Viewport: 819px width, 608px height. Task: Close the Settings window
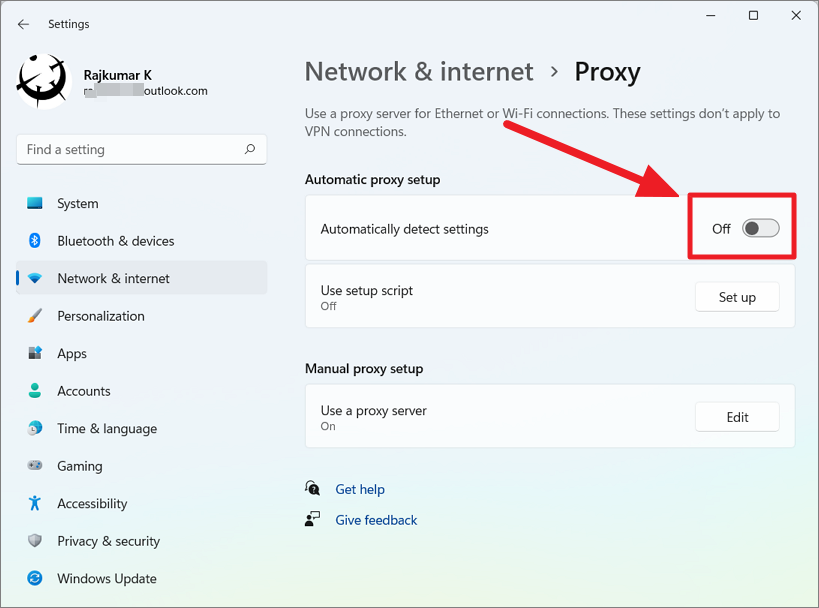coord(796,16)
